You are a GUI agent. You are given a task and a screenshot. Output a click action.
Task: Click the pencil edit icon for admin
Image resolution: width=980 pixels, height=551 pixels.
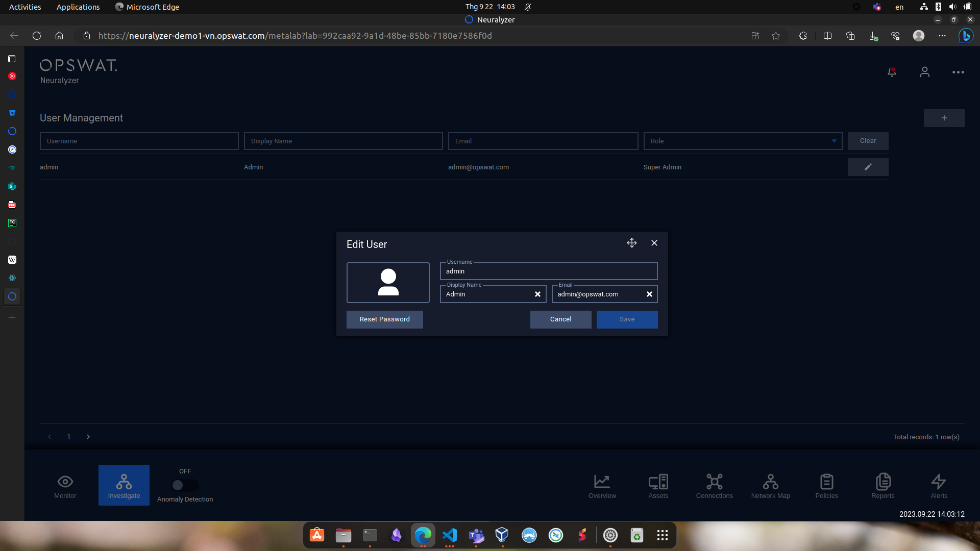(868, 167)
